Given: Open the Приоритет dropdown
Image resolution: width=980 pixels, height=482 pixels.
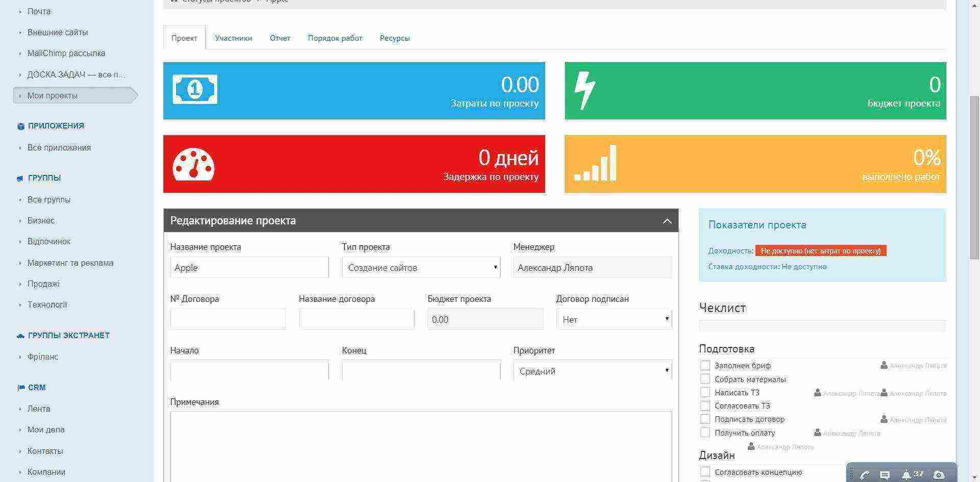Looking at the screenshot, I should coord(593,371).
